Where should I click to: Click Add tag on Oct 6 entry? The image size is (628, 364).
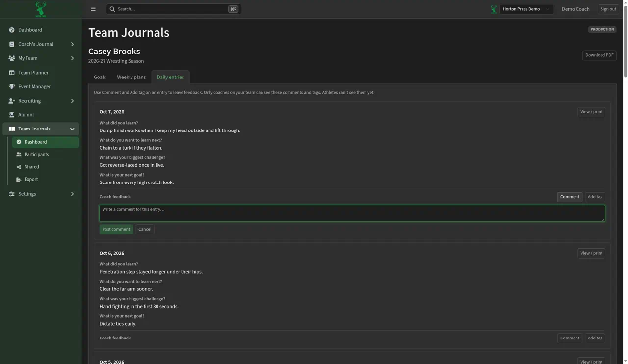tap(595, 338)
